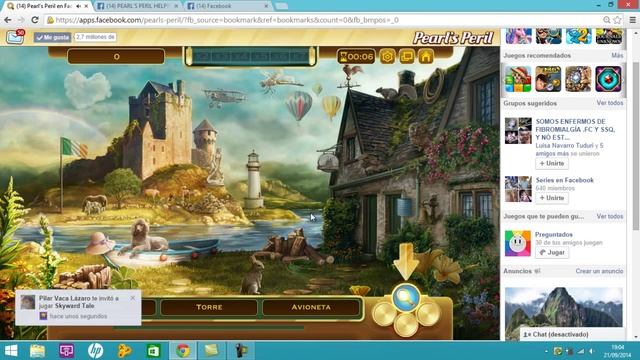
Task: Click the browser address bar URL
Action: [227, 20]
